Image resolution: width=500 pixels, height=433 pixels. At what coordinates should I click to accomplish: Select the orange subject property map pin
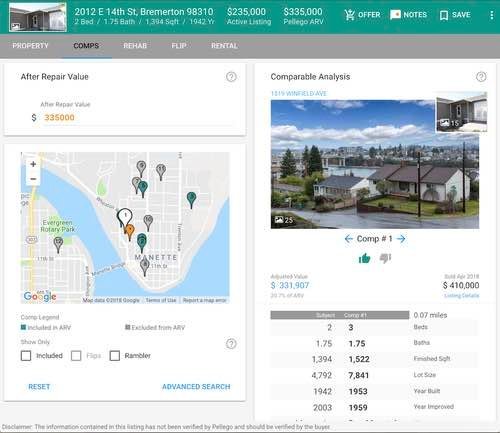click(x=129, y=232)
